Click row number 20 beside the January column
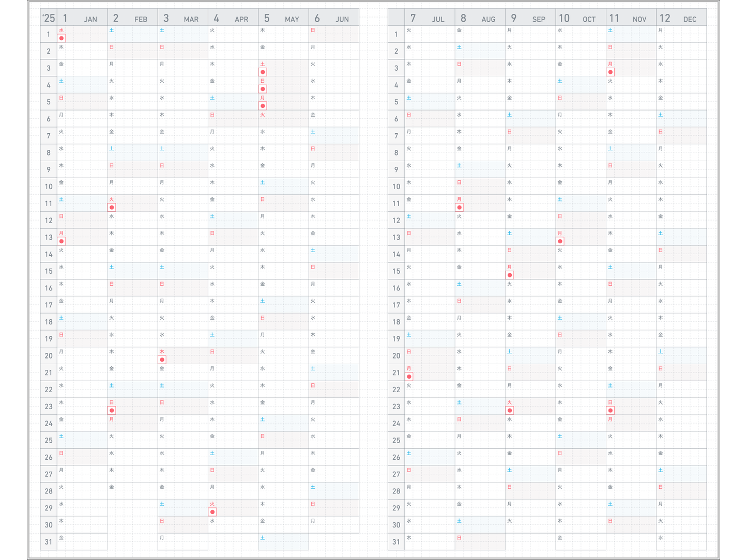747x560 pixels. 49,356
